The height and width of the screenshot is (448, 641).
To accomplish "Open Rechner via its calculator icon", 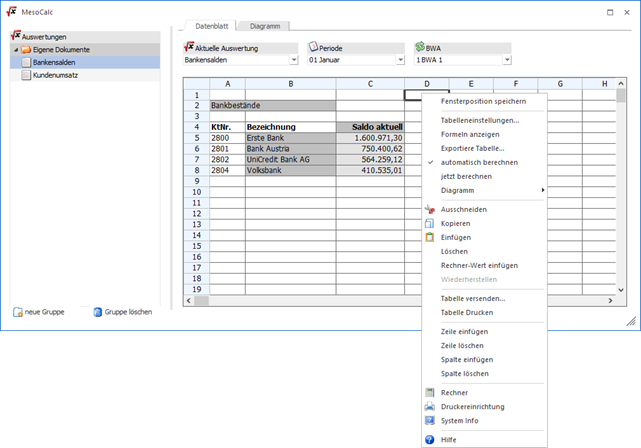I will coord(430,393).
